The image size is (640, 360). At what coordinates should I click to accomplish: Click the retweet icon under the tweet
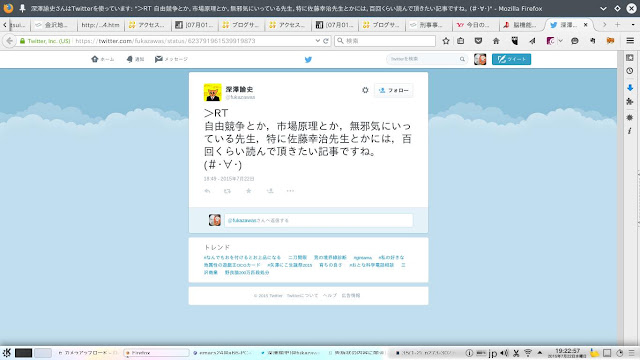point(227,191)
